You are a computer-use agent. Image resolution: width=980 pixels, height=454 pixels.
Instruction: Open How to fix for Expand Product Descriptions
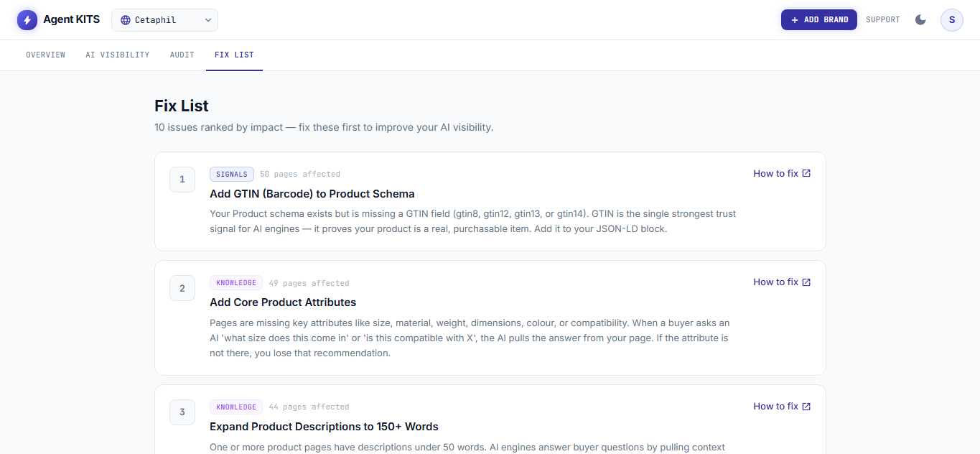782,406
